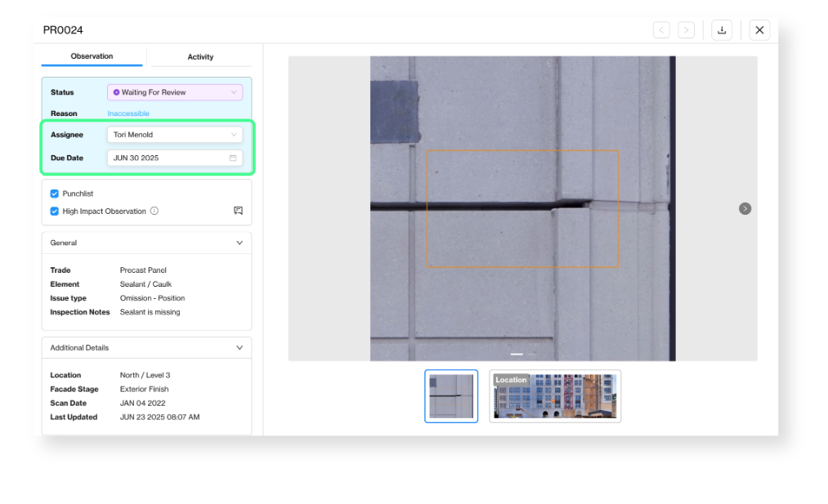Open the Due Date calendar picker icon
The width and height of the screenshot is (828, 504).
tap(233, 158)
